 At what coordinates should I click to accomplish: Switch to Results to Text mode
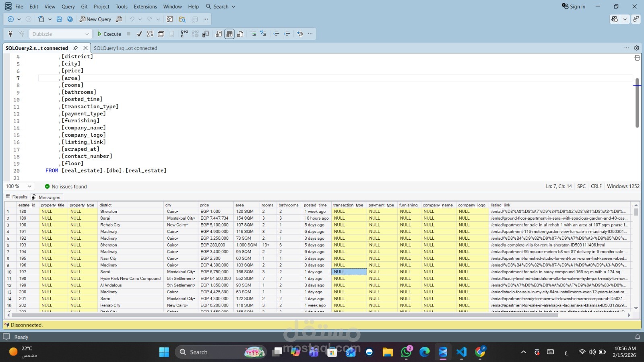point(219,34)
